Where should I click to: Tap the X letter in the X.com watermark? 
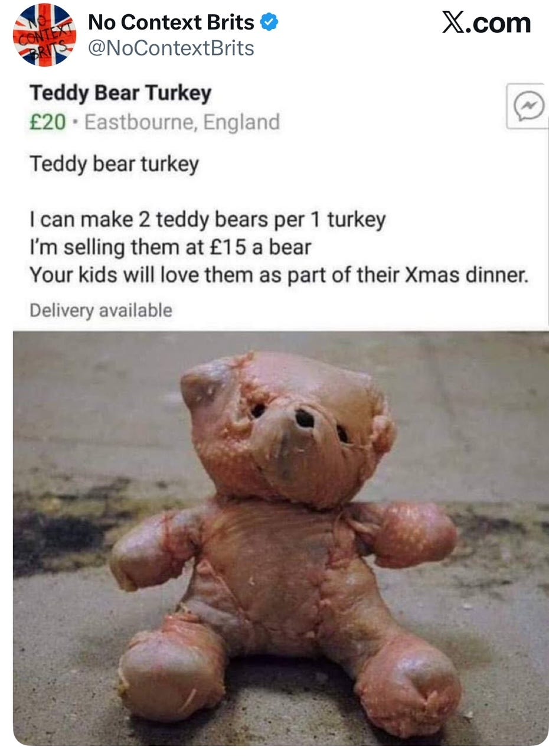tap(453, 23)
